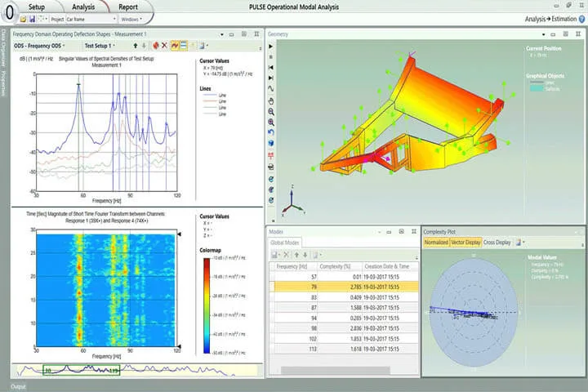Click the blue rotate arrow icon in Geometry
This screenshot has height=392, width=588.
(x=271, y=132)
